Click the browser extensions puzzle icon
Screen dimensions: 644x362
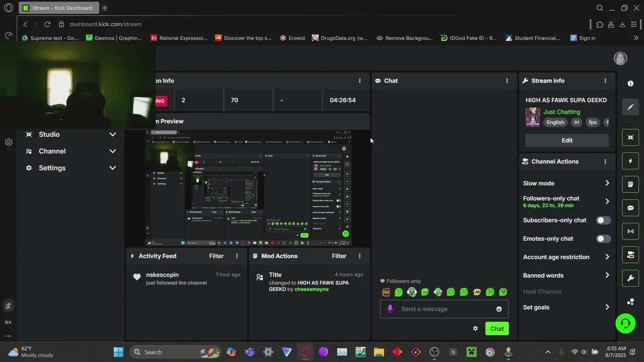(600, 24)
